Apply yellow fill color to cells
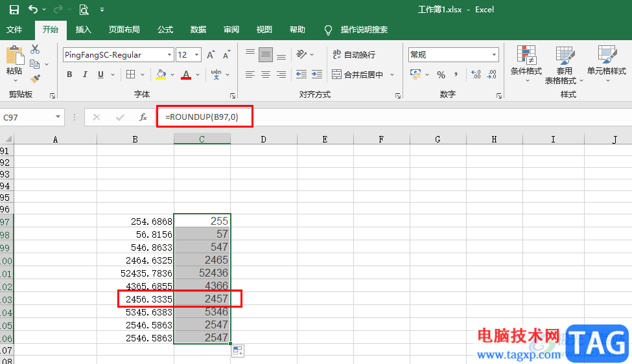 click(161, 74)
